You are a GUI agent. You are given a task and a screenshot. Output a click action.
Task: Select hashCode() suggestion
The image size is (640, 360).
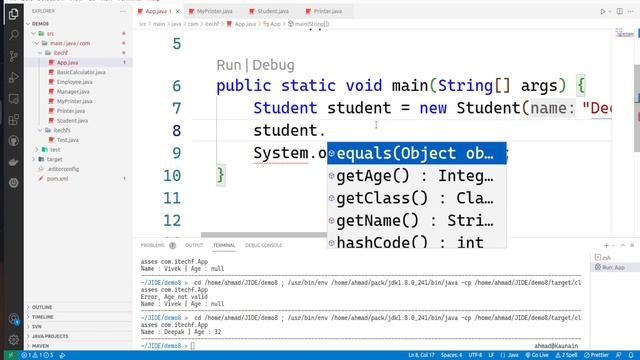[417, 241]
